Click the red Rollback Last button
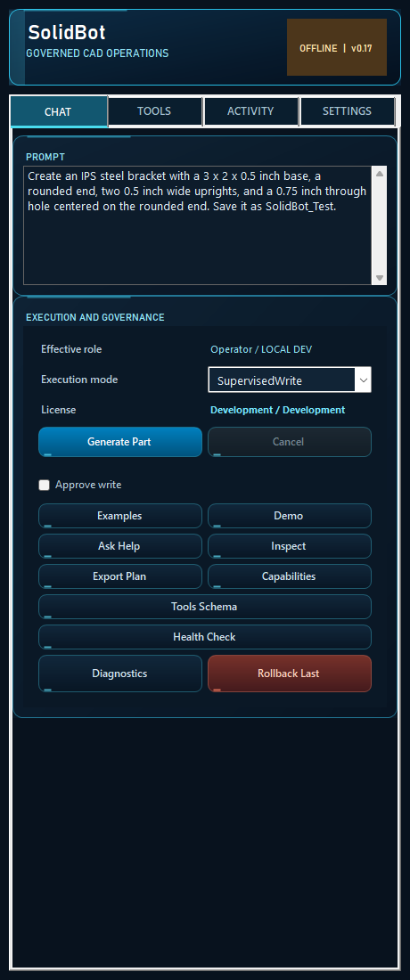Image resolution: width=410 pixels, height=980 pixels. [x=290, y=674]
